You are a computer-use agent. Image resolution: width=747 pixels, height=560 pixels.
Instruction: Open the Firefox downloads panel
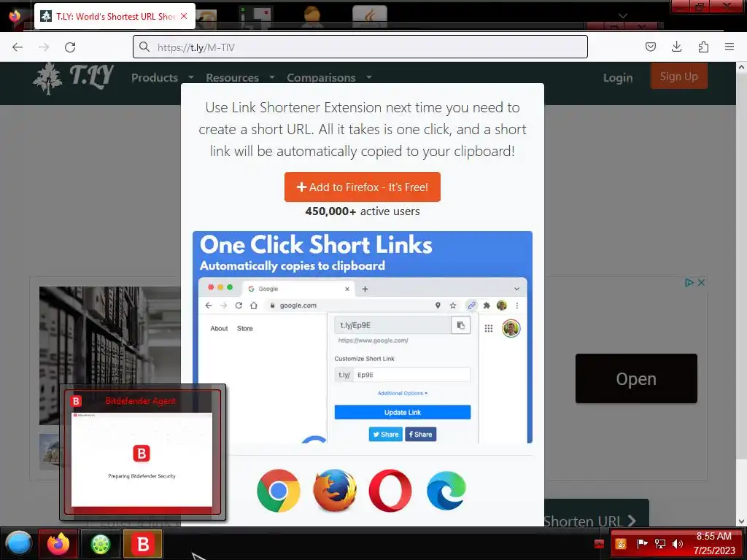click(x=676, y=47)
